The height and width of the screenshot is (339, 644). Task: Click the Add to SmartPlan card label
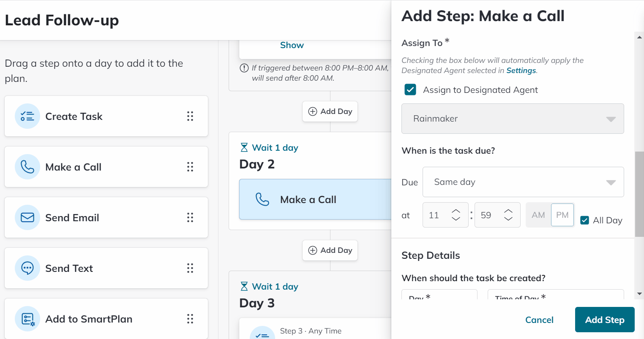tap(89, 319)
